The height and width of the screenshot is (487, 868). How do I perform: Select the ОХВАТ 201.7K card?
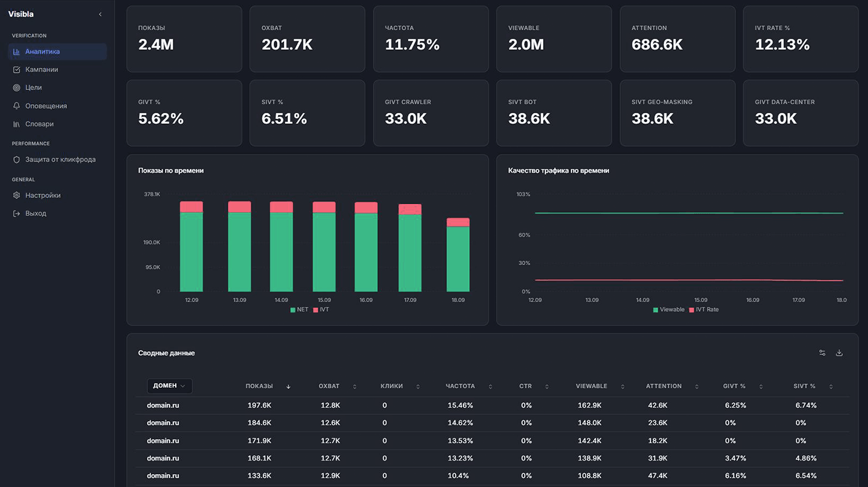tap(307, 39)
